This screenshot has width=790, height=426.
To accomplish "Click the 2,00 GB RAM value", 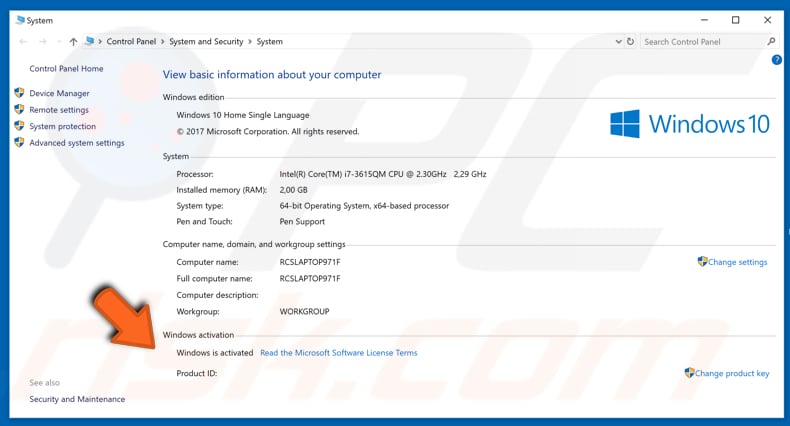I will [x=293, y=190].
